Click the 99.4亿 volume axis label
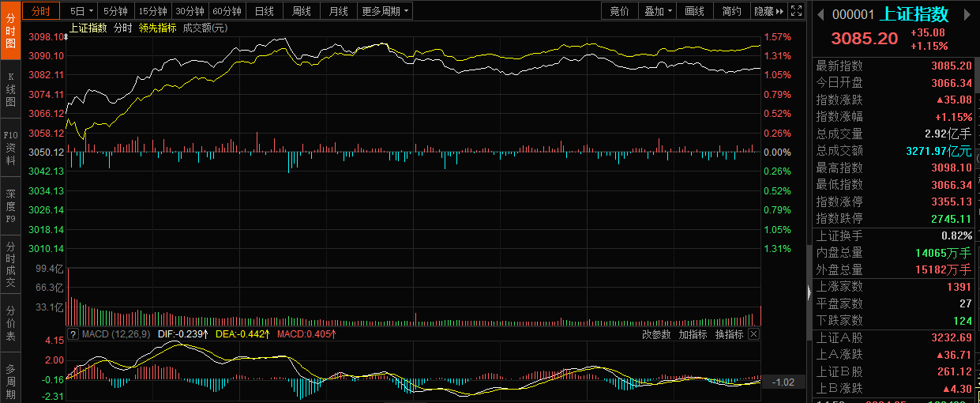Viewport: 980px width, 403px height. tap(49, 269)
